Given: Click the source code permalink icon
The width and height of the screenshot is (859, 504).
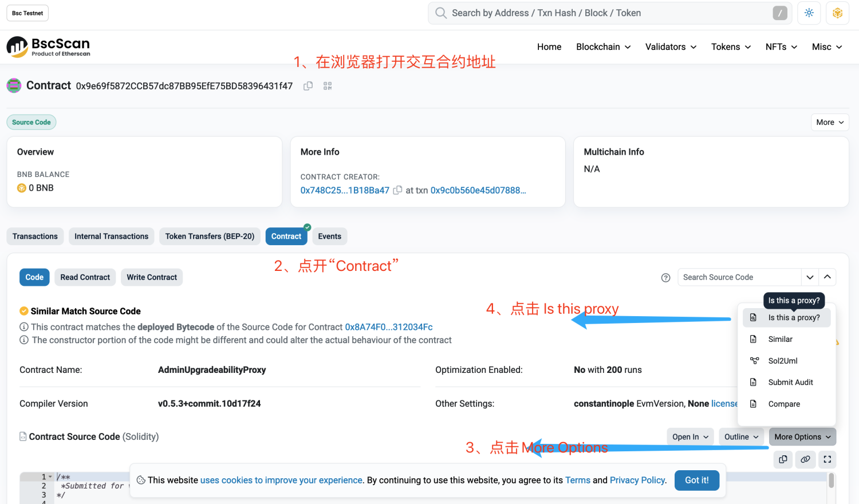Looking at the screenshot, I should (805, 459).
